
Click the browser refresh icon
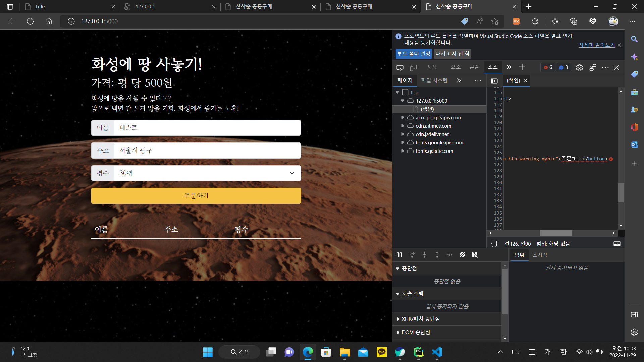tap(30, 21)
